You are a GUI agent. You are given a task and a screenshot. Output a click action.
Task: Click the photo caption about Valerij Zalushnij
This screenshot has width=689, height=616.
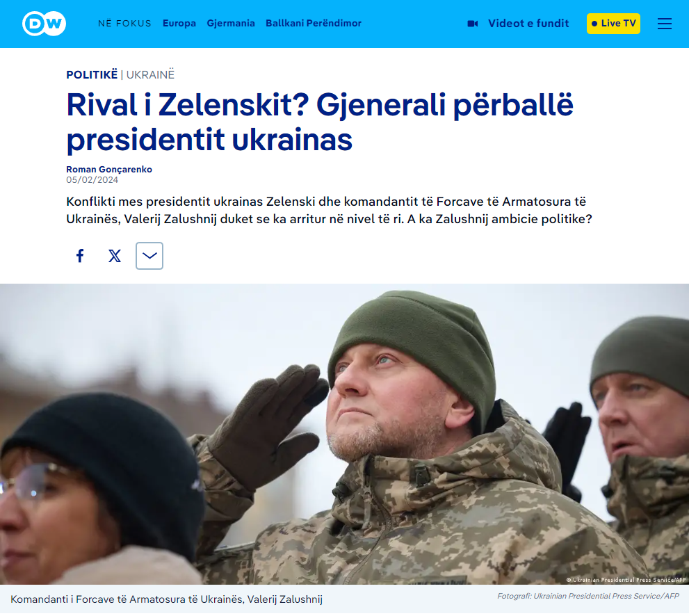coord(167,599)
